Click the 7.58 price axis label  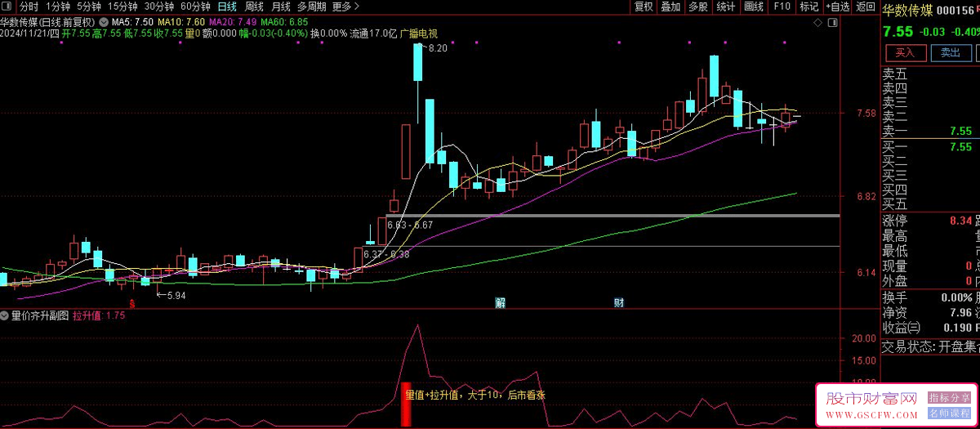[865, 113]
